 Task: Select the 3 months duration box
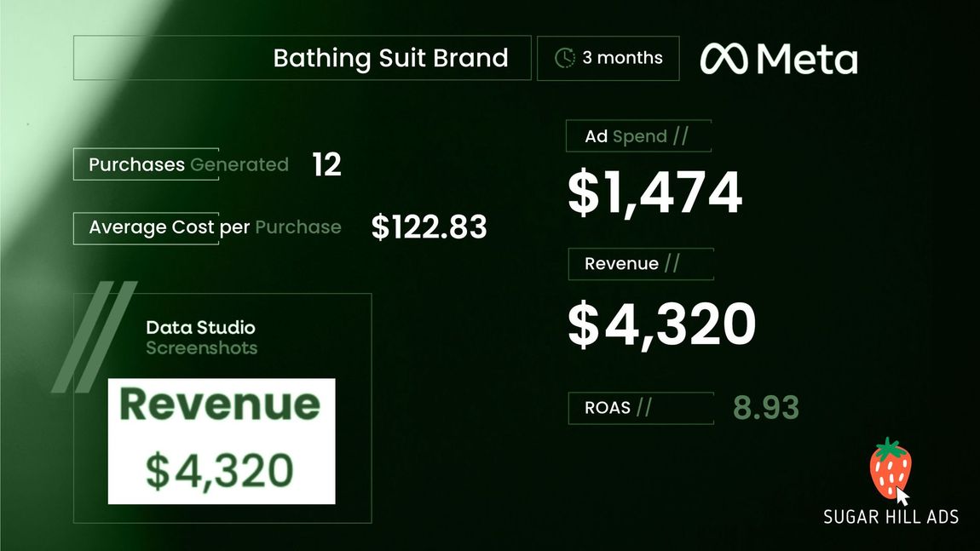click(x=608, y=58)
